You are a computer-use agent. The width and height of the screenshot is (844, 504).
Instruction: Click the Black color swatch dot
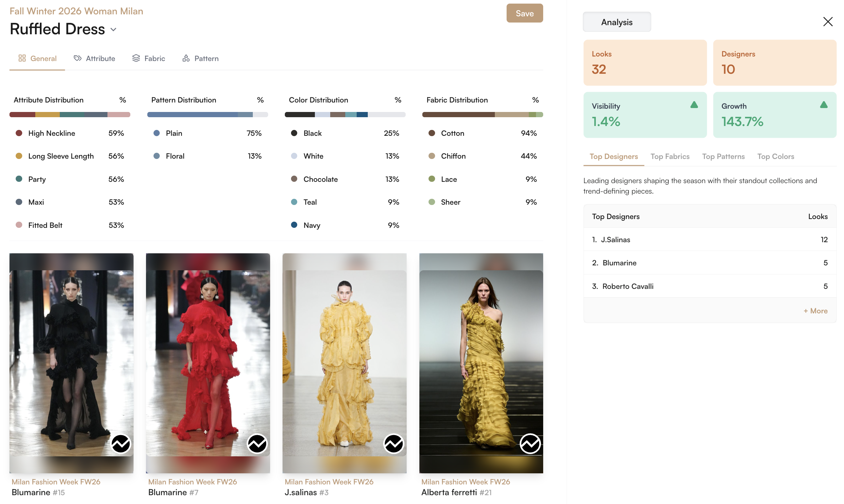294,133
